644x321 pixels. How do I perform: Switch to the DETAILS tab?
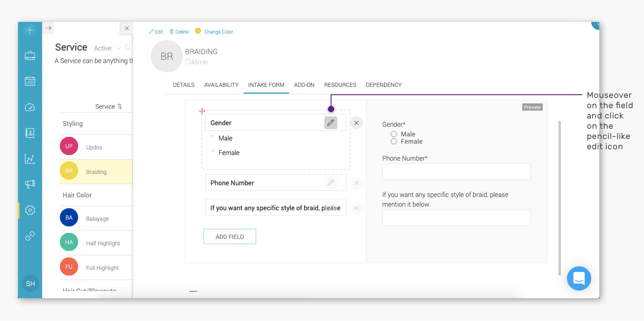pos(184,85)
